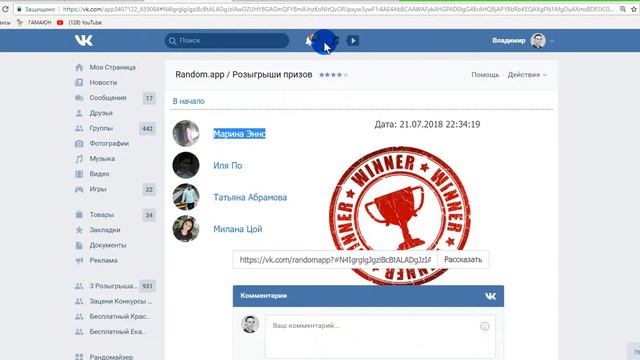Open Сообщения in sidebar
The image size is (640, 360).
(x=108, y=98)
